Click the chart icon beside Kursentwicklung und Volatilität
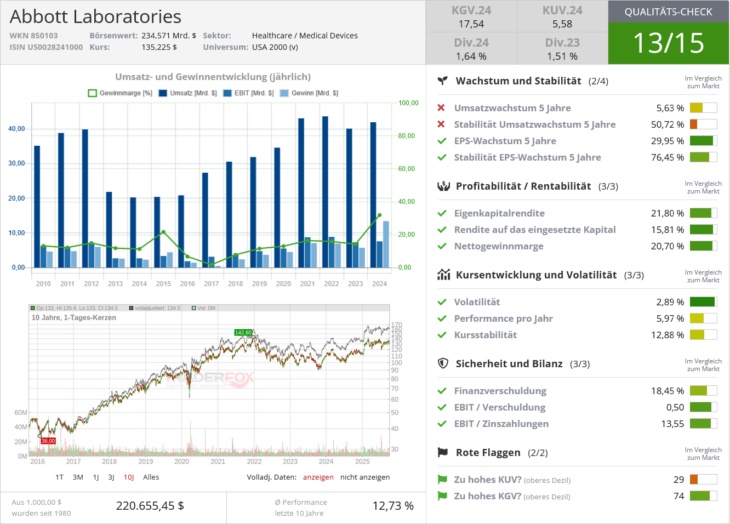 442,274
